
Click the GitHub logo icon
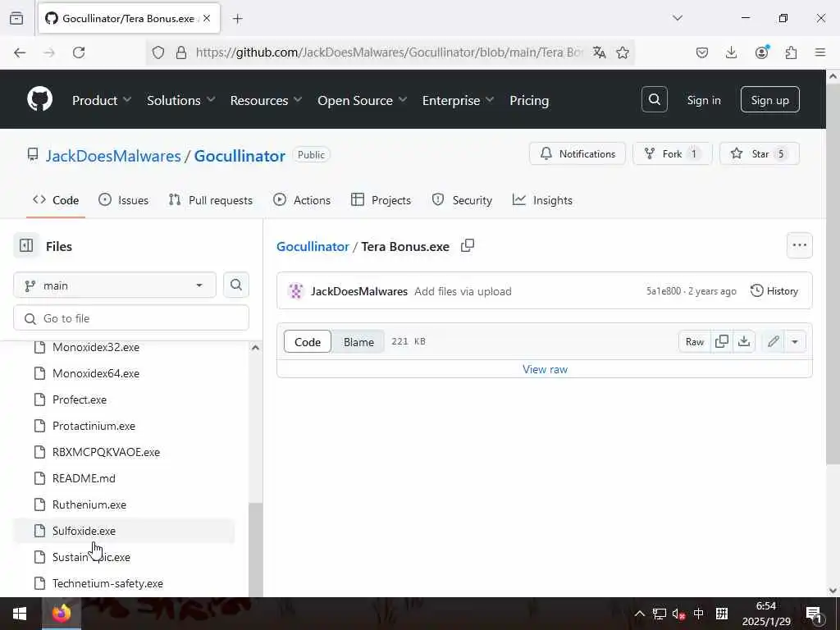(39, 99)
